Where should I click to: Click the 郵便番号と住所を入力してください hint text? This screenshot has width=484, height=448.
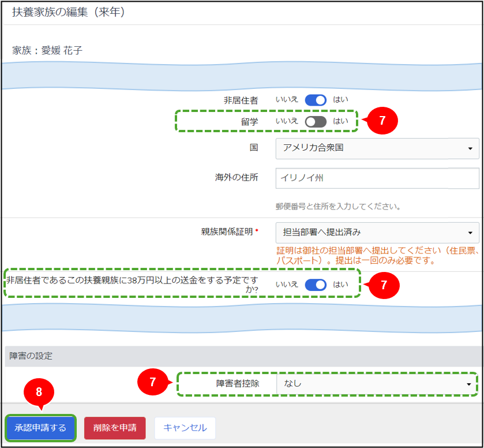338,206
